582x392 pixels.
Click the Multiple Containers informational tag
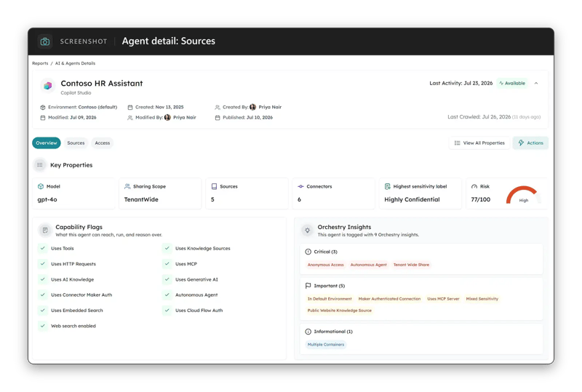(326, 345)
